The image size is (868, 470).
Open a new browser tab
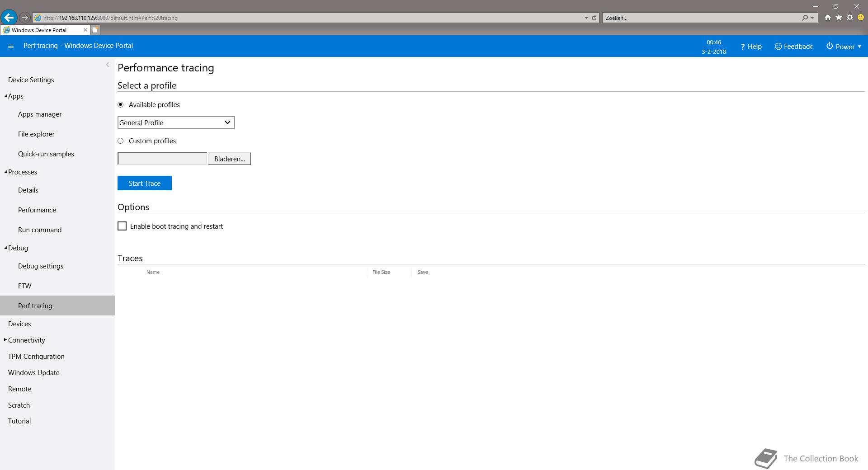coord(95,30)
